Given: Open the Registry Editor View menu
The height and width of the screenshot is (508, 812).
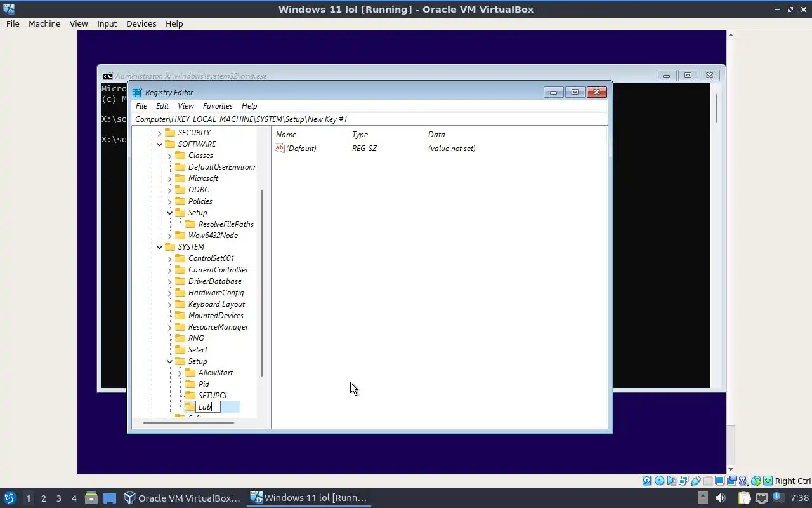Looking at the screenshot, I should (x=186, y=106).
